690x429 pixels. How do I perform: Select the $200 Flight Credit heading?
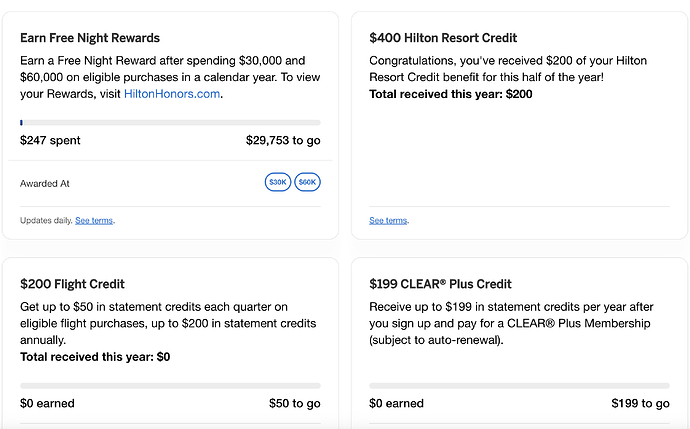pos(72,284)
